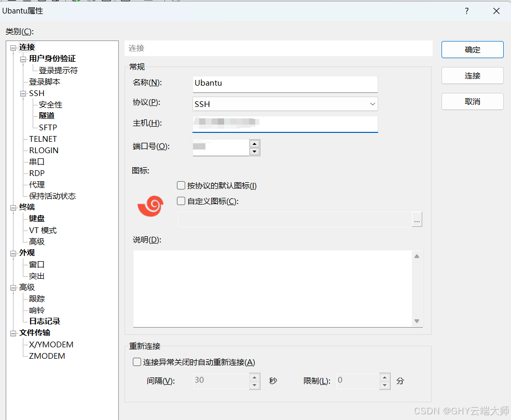511x420 pixels.
Task: Click the 限制 limit field showing 0
Action: (x=358, y=381)
